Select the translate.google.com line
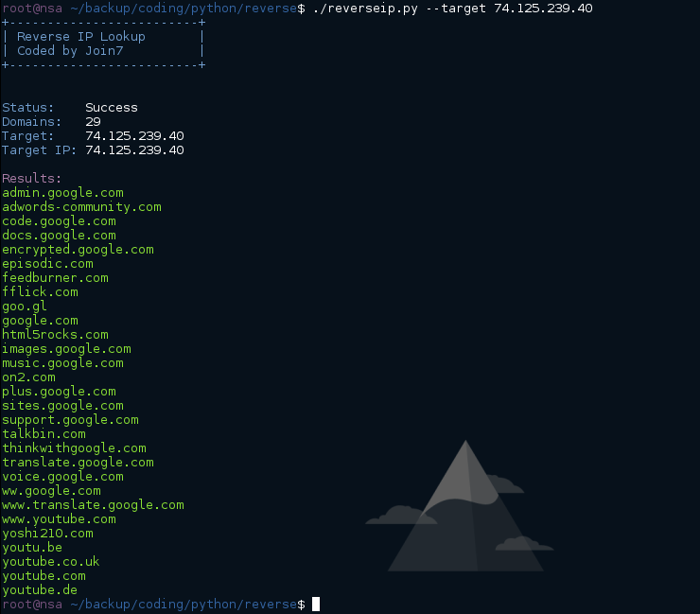The image size is (700, 614). (78, 463)
